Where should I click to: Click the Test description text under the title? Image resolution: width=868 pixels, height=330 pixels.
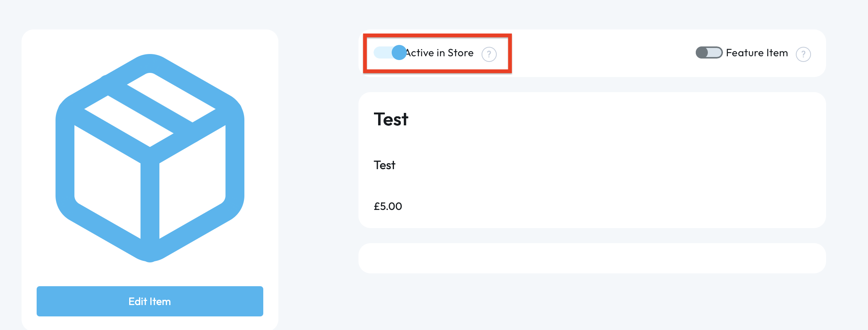point(385,165)
